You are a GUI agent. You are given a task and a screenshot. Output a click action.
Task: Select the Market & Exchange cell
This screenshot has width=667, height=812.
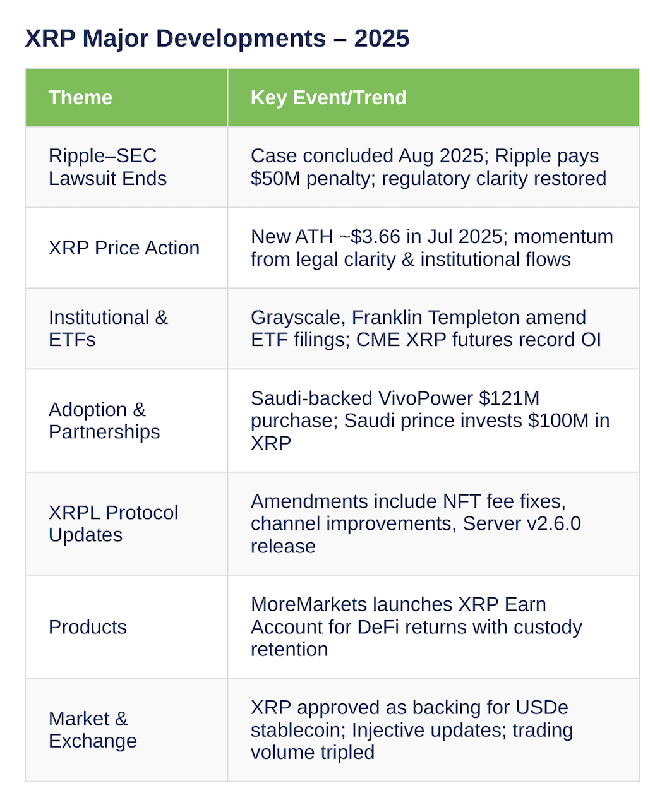click(126, 730)
